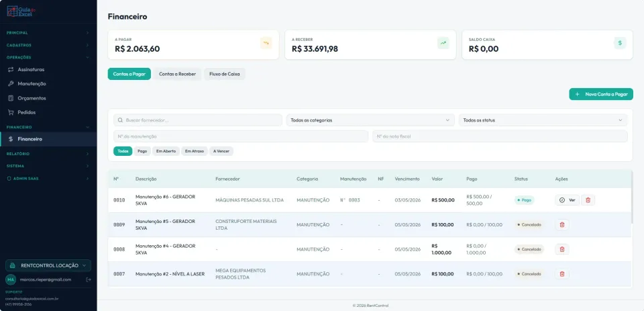Click the Fornecedor column header
This screenshot has height=311, width=644.
tap(227, 179)
